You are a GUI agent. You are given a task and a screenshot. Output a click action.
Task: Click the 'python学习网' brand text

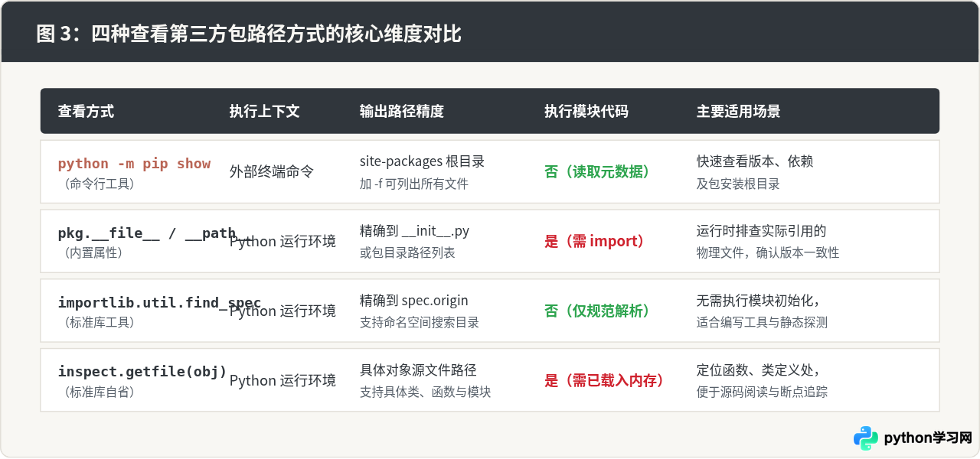[x=927, y=438]
